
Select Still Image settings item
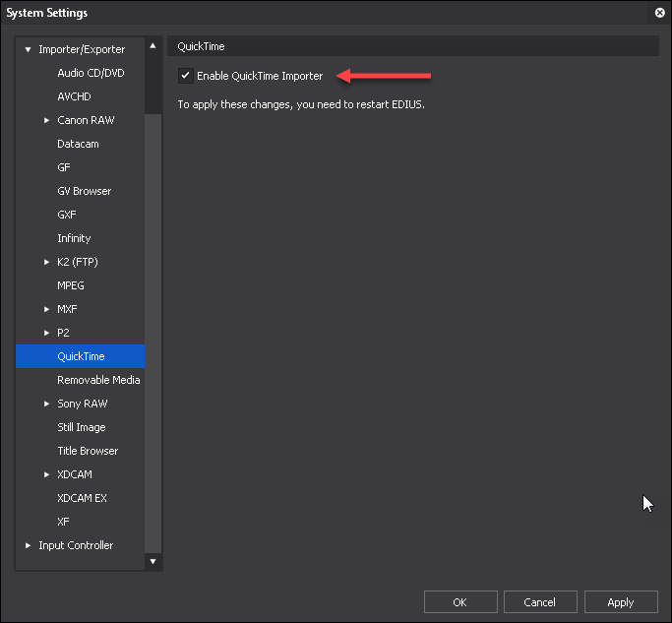coord(80,427)
